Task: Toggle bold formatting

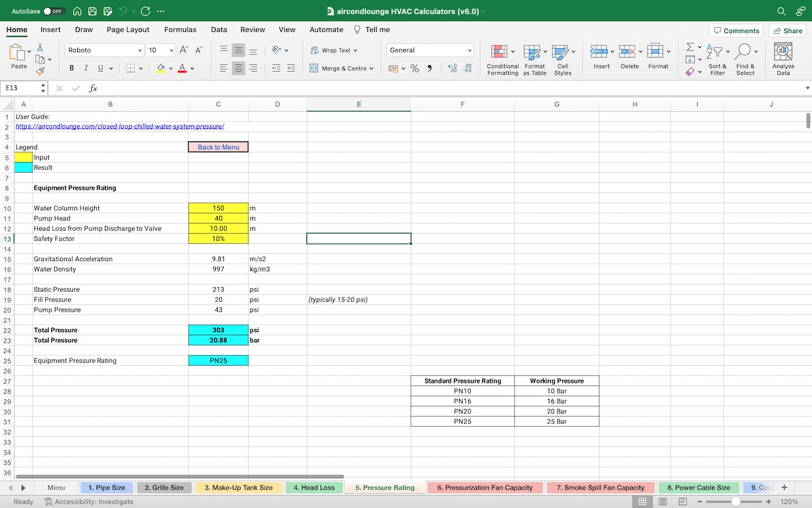Action: click(x=72, y=68)
